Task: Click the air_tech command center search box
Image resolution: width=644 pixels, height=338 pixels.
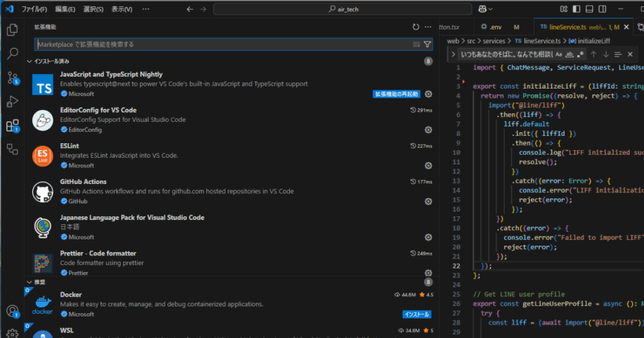Action: (x=343, y=9)
